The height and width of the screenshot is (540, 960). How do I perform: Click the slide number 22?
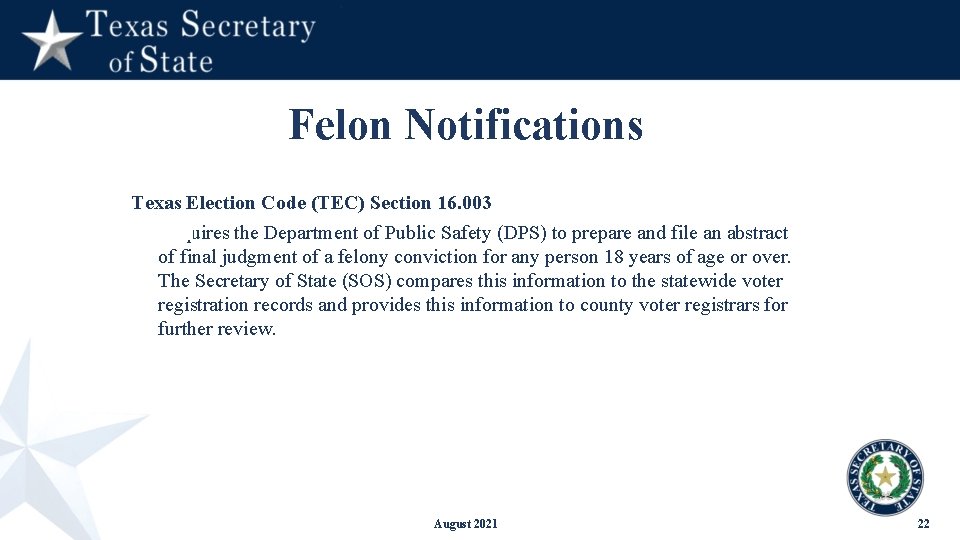(923, 523)
